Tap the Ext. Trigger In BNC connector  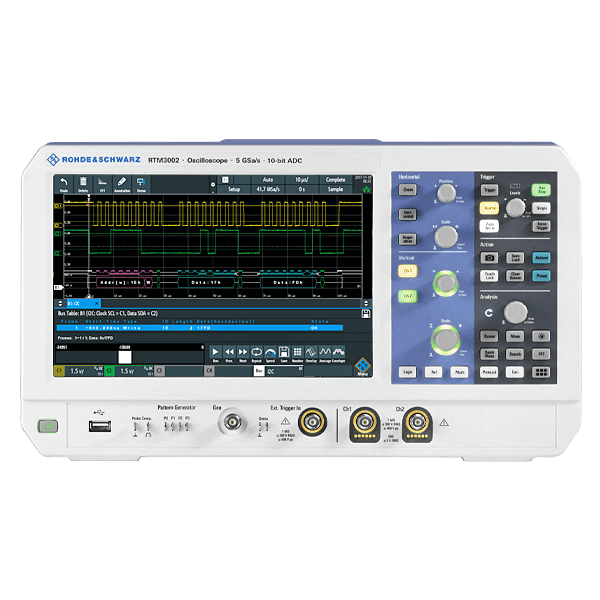(312, 422)
